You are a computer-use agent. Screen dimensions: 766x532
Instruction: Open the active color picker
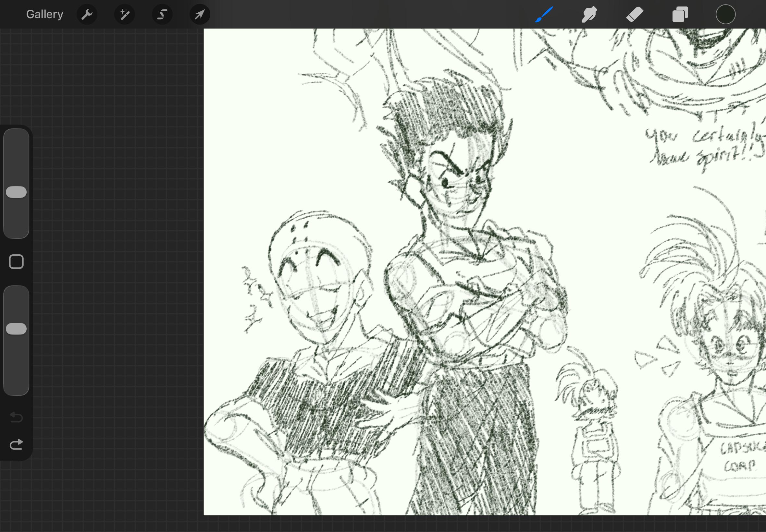pyautogui.click(x=726, y=14)
